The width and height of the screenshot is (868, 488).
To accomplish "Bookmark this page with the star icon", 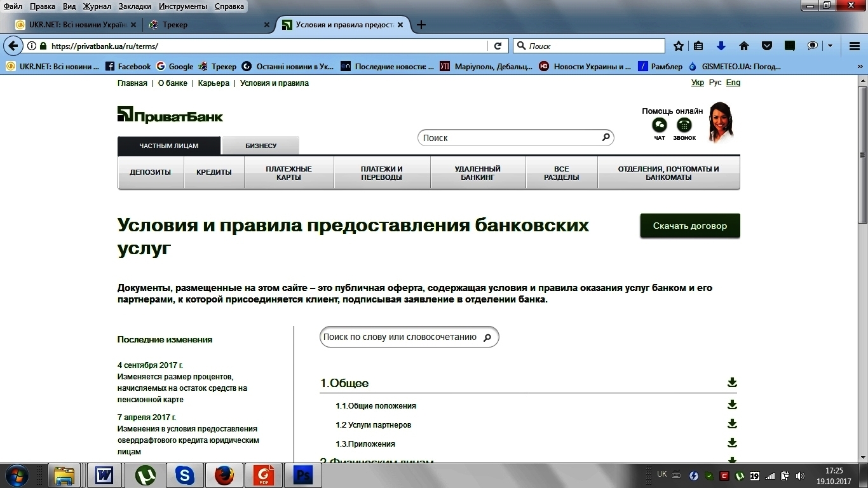I will [x=679, y=46].
